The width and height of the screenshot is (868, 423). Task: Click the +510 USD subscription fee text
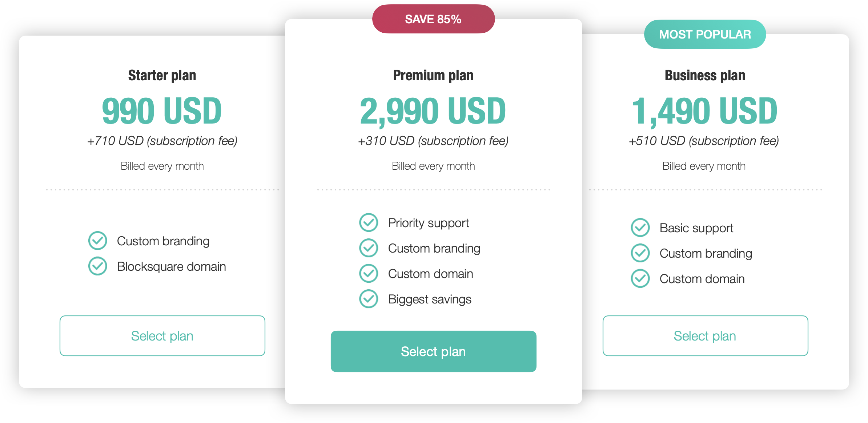[x=704, y=141]
